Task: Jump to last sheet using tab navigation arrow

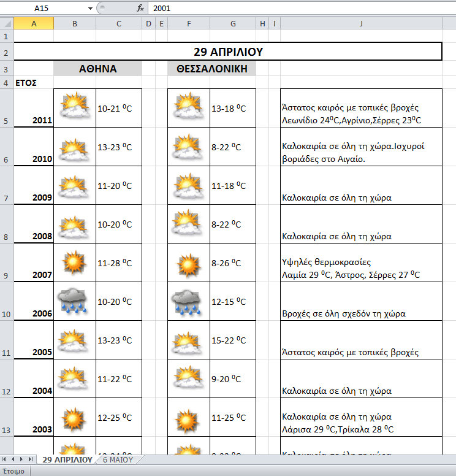Action: pos(30,459)
